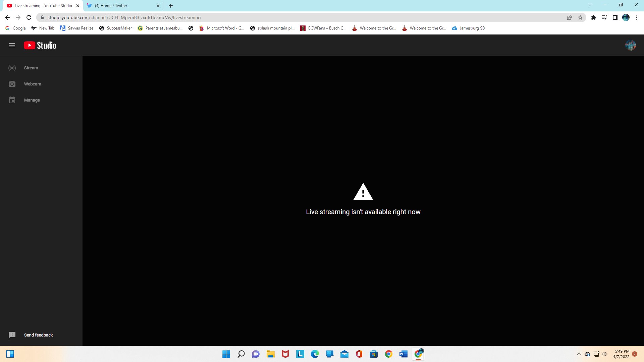Open the first Welcome to the Gr... bookmark
644x362 pixels.
[x=374, y=28]
